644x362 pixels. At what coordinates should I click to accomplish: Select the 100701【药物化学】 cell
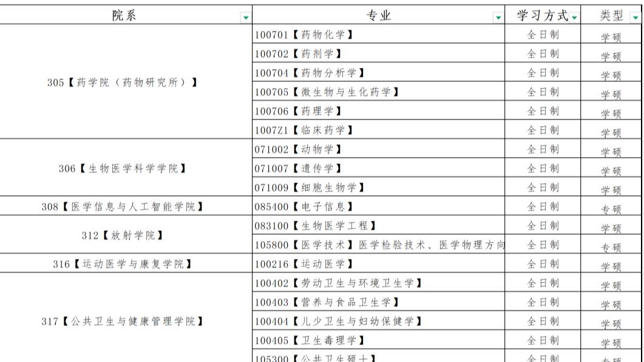coord(378,34)
